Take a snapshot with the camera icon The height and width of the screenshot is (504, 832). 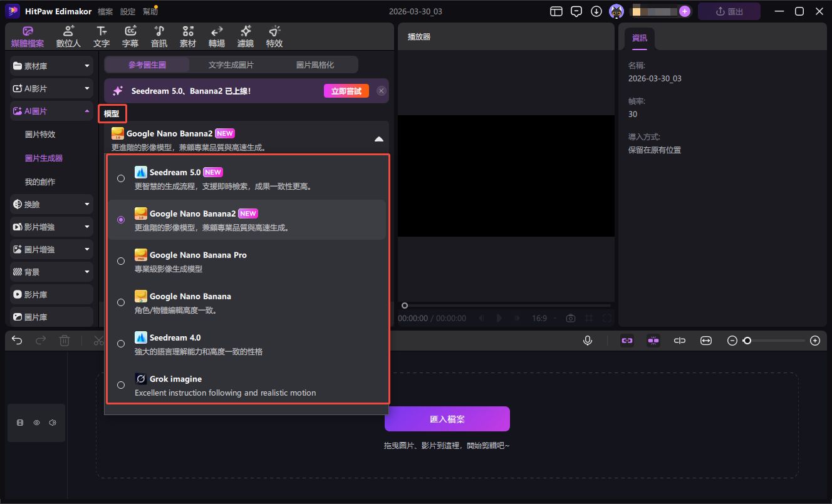pos(570,318)
